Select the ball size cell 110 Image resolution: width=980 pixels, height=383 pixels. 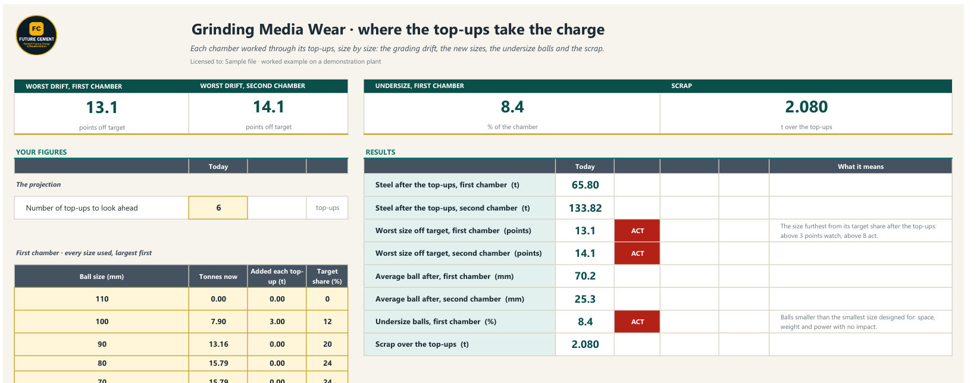tap(102, 299)
